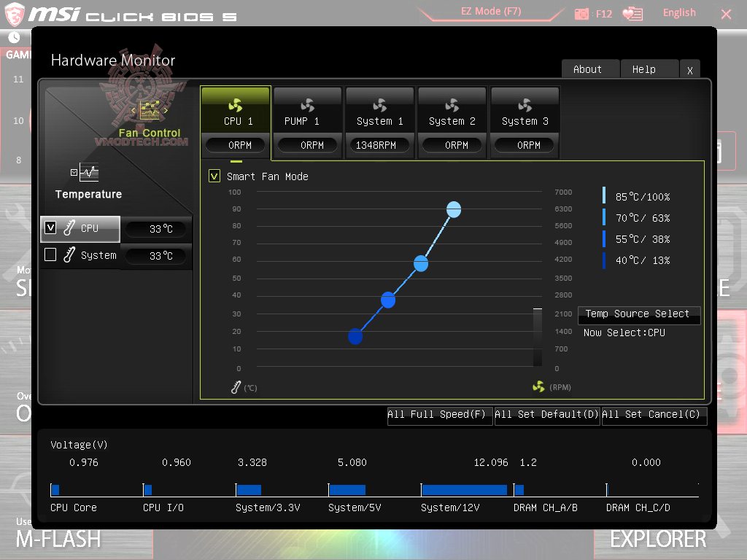Image resolution: width=747 pixels, height=560 pixels.
Task: Click the fan icon on CPU 1 tab
Action: [x=236, y=105]
